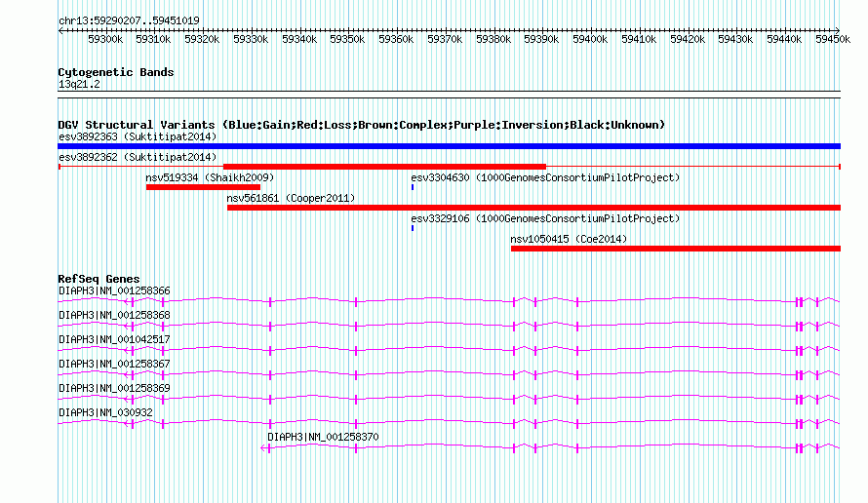Click the 59440k ruler tick label
The width and height of the screenshot is (868, 503).
pyautogui.click(x=784, y=39)
